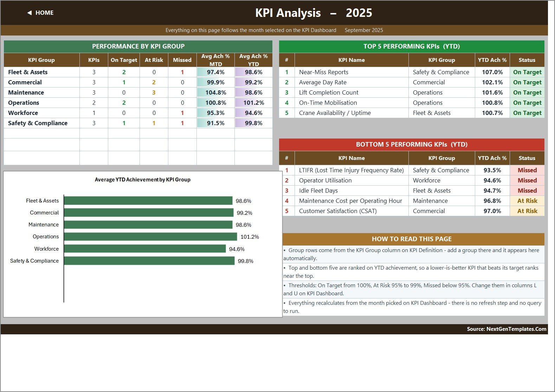Click the Workforce bar in the chart
The image size is (555, 392).
click(145, 249)
